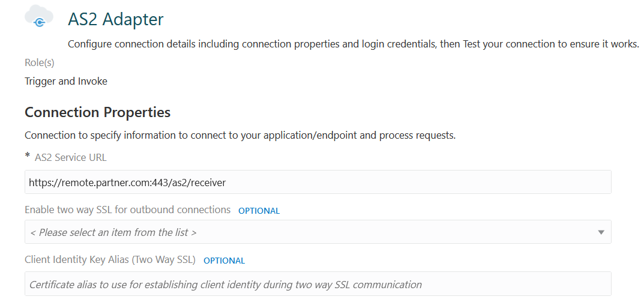This screenshot has height=305, width=644.
Task: Click the https://remote.partner.com URL text
Action: tap(127, 183)
